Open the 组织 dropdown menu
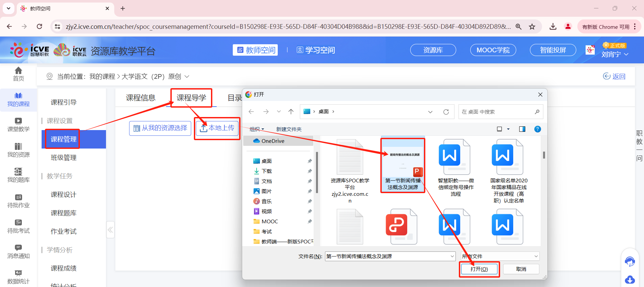644x287 pixels. (x=257, y=129)
